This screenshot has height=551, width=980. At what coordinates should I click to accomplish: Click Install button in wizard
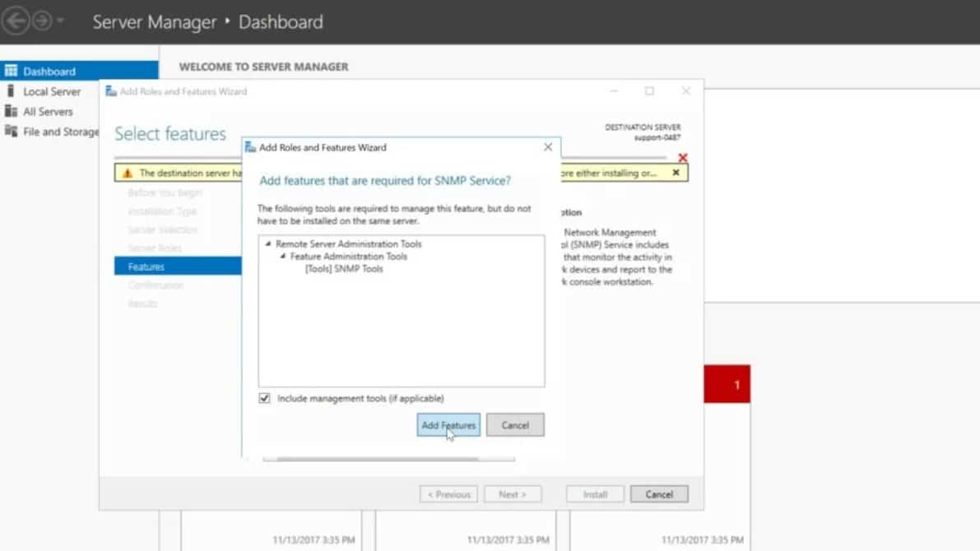point(595,494)
